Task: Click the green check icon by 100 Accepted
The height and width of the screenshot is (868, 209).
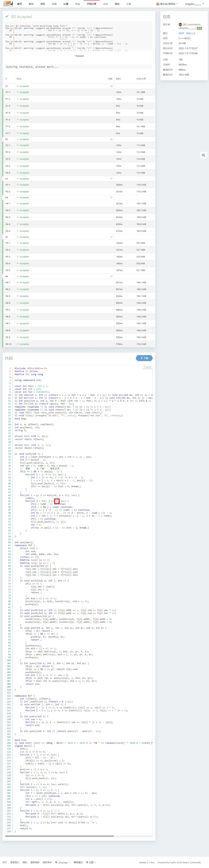Action: 7,16
